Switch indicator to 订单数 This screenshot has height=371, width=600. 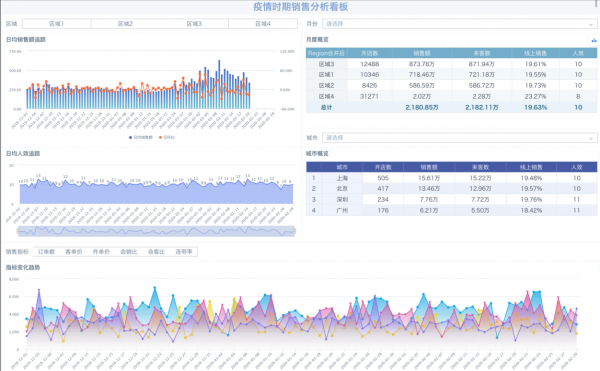point(47,252)
